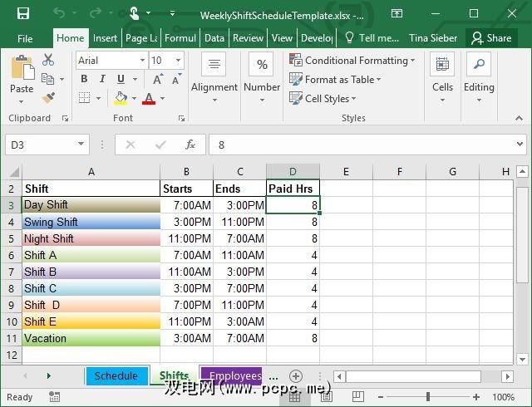
Task: Switch to the View tab
Action: pyautogui.click(x=282, y=38)
